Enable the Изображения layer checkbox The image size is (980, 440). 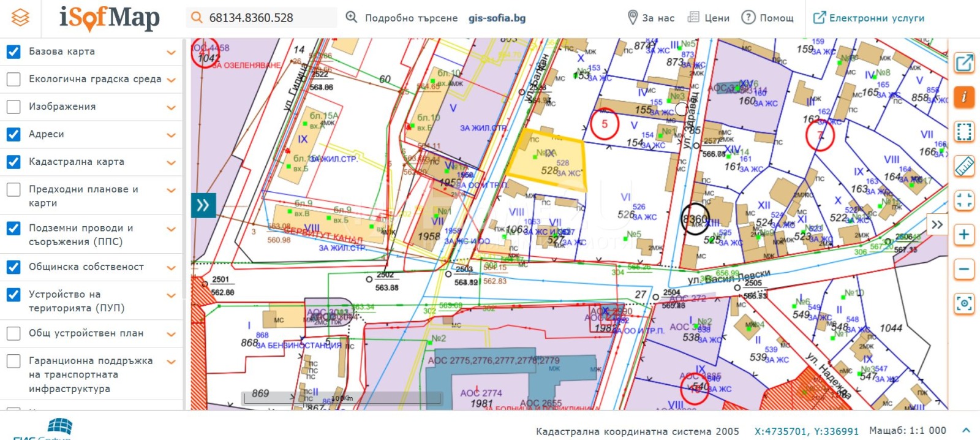pos(13,107)
